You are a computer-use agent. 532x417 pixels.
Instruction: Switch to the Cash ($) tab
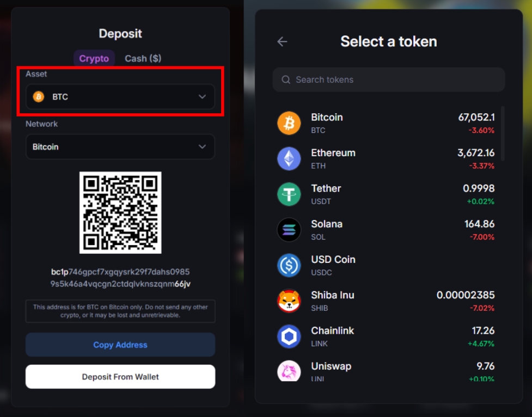(x=143, y=59)
